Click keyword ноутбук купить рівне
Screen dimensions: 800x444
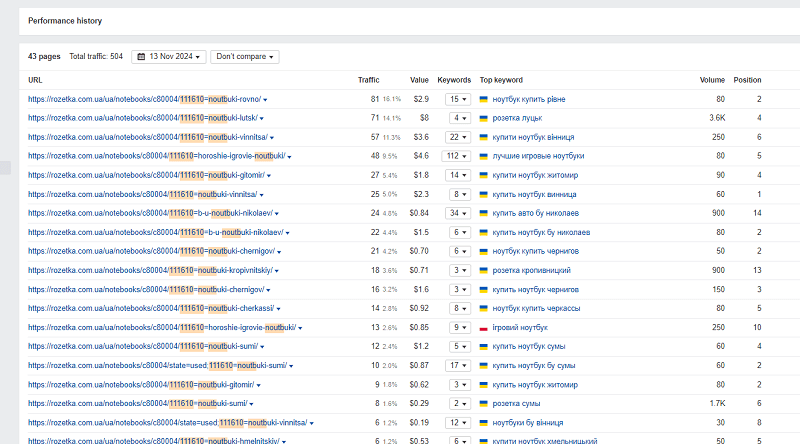(529, 99)
